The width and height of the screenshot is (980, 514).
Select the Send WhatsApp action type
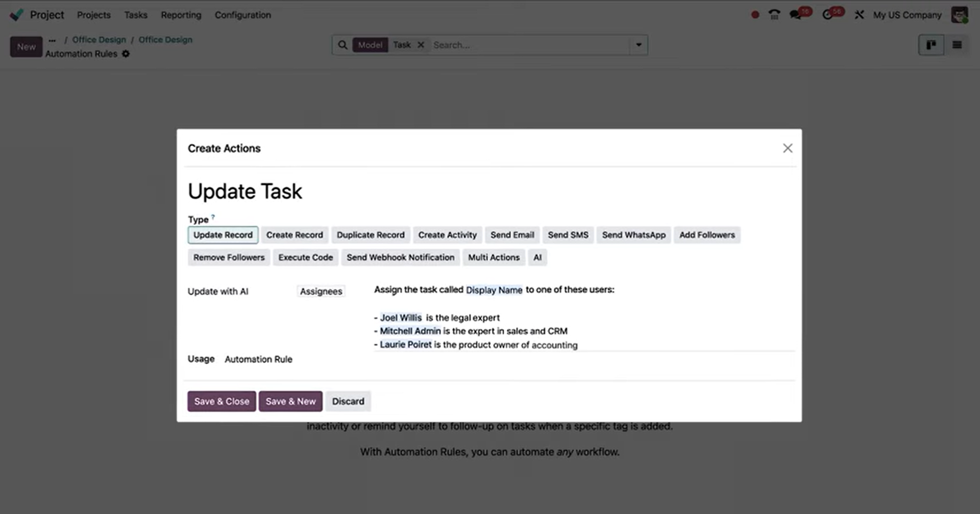pos(634,235)
